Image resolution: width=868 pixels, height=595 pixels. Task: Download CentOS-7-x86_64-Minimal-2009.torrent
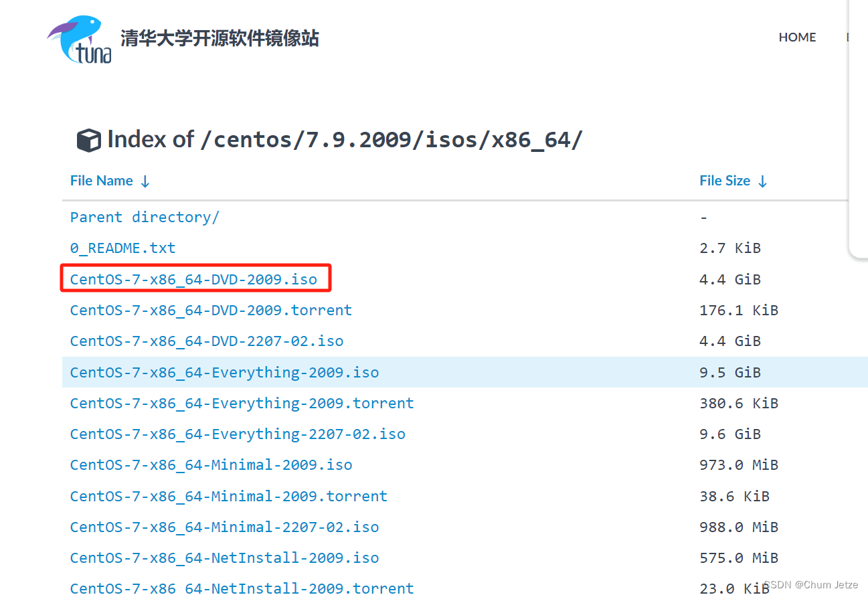point(229,496)
